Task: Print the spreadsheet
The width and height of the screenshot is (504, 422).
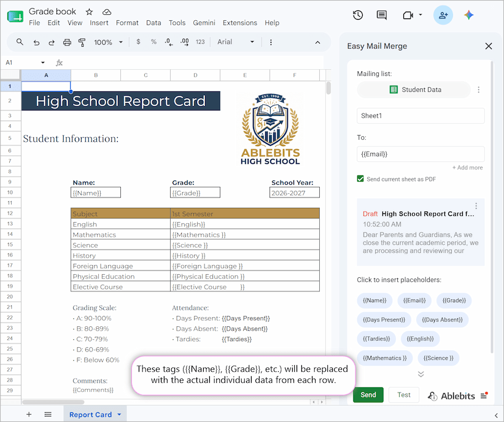Action: point(67,42)
